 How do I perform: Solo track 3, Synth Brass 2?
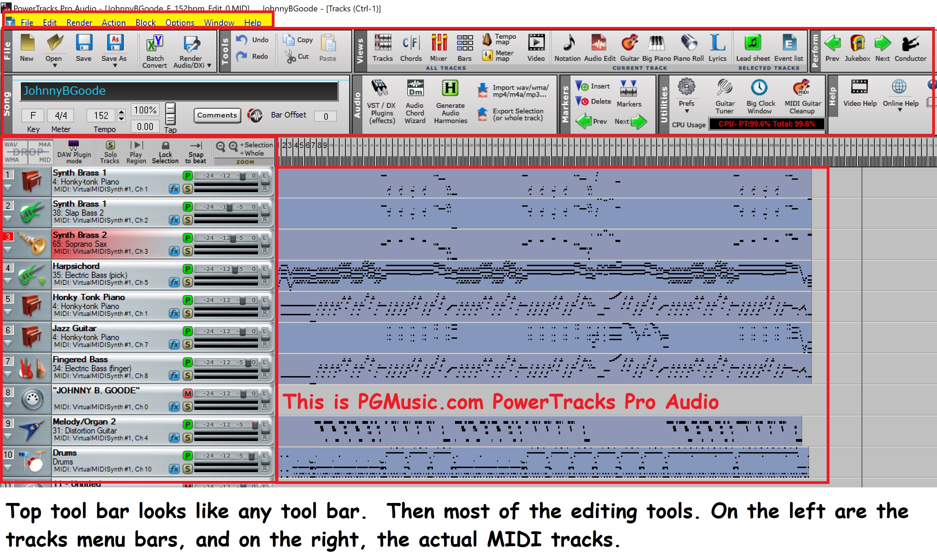[x=187, y=251]
